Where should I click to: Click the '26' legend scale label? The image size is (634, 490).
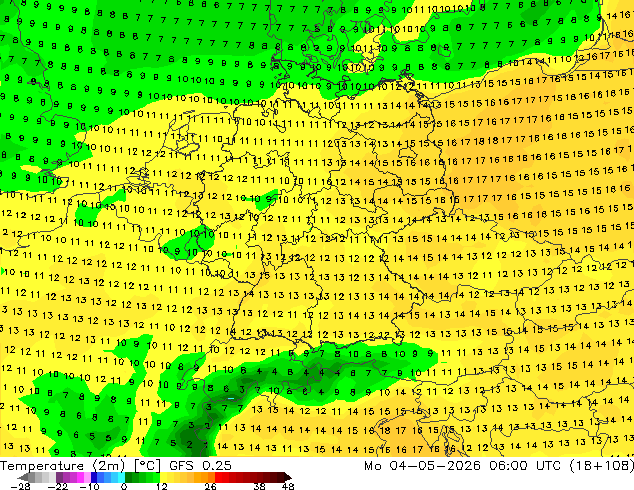(210, 486)
